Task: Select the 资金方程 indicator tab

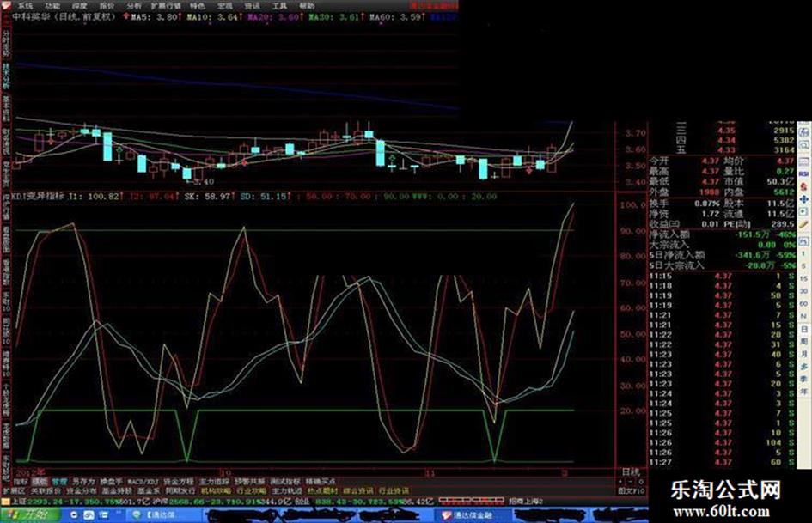Action: tap(179, 482)
